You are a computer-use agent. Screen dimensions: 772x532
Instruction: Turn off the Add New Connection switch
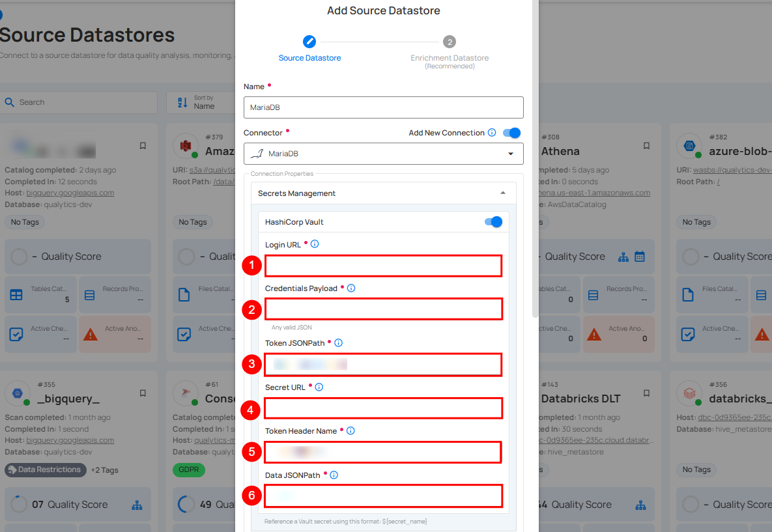511,133
